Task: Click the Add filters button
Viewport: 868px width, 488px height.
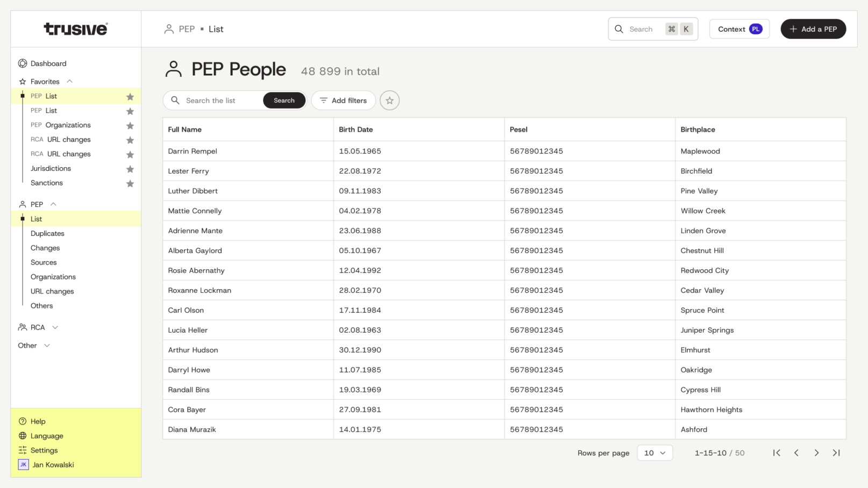Action: (343, 101)
